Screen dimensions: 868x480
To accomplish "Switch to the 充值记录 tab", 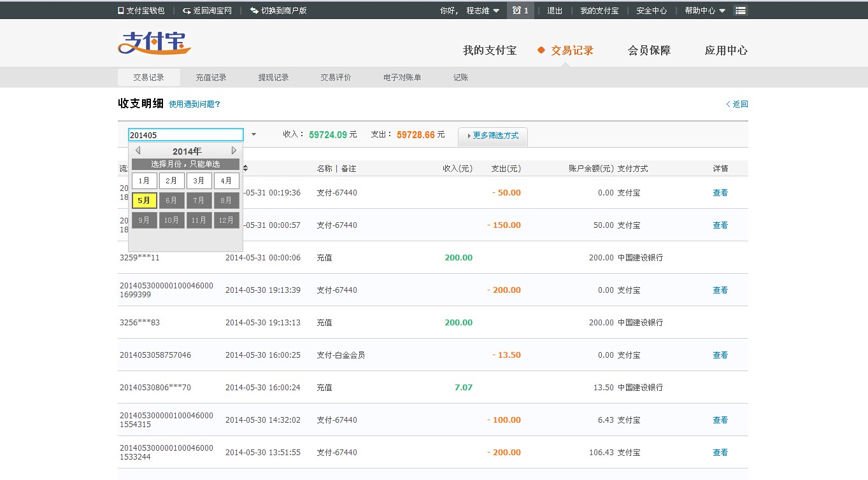I will coord(211,78).
